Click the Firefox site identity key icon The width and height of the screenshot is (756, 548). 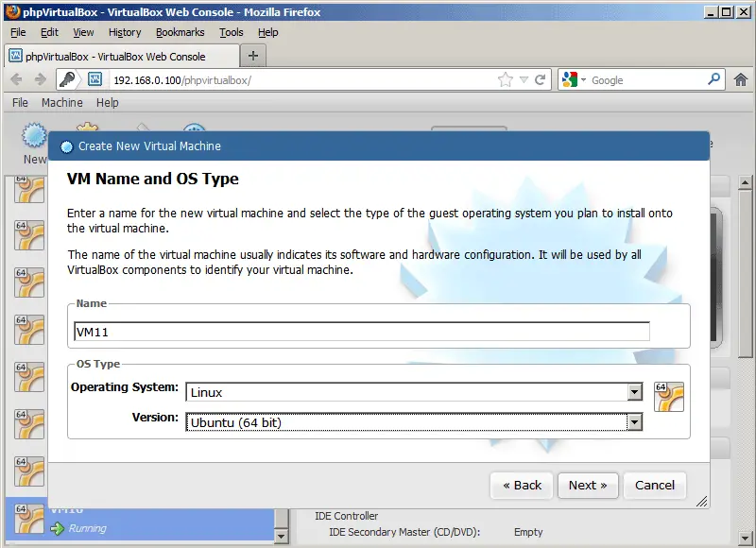pyautogui.click(x=67, y=79)
